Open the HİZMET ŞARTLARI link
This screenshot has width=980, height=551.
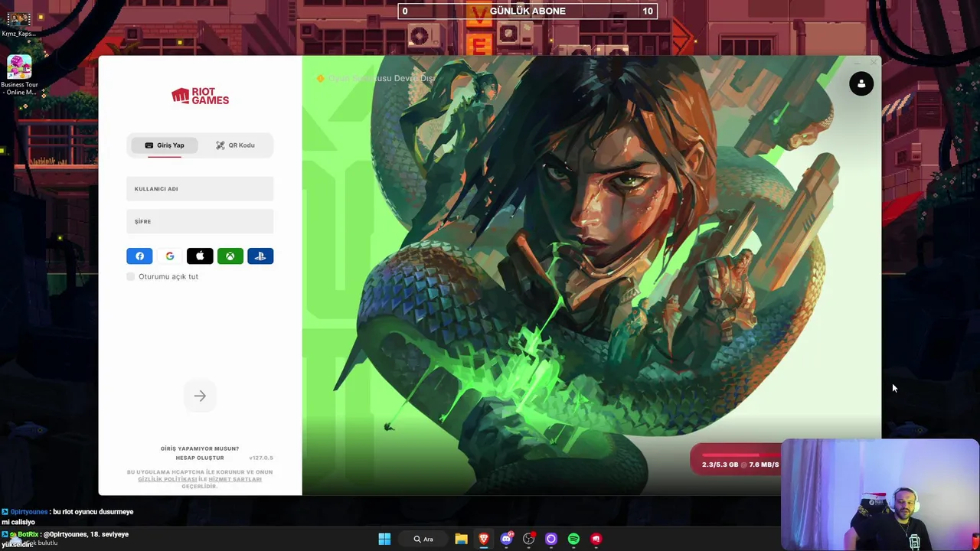pos(235,479)
